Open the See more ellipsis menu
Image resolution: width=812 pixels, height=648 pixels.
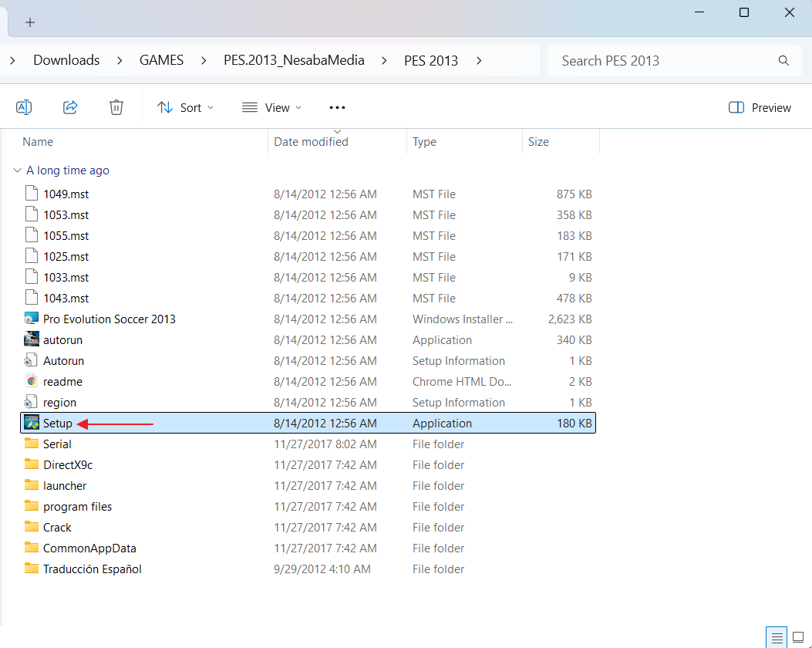pos(337,108)
